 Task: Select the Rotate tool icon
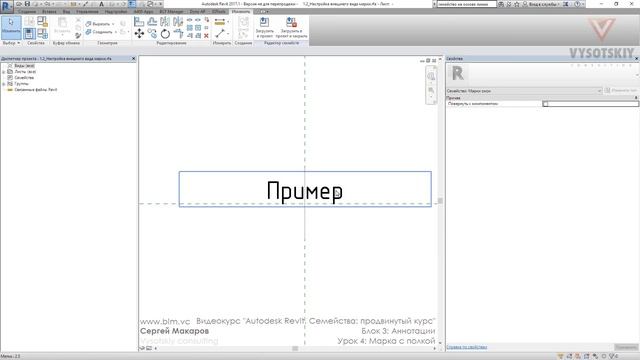coord(165,33)
